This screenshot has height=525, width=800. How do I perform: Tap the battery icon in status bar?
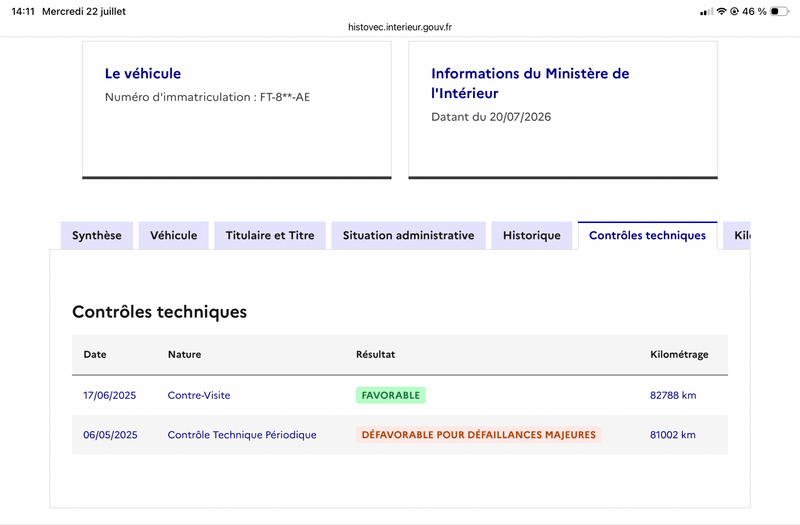(x=780, y=11)
